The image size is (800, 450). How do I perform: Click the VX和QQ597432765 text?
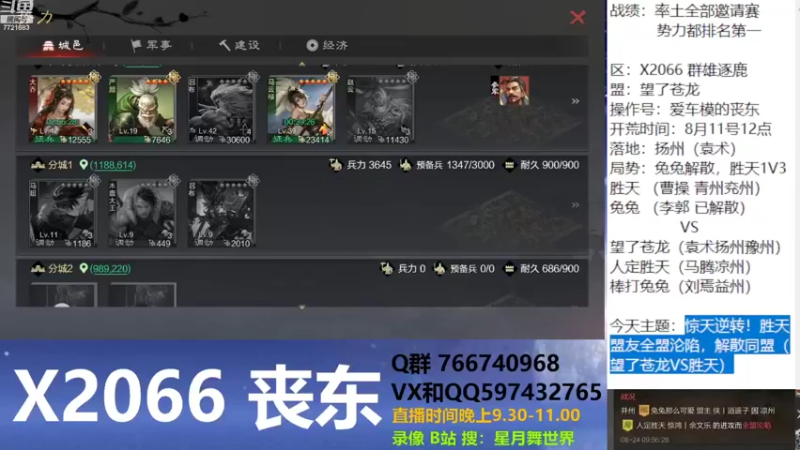coord(496,392)
